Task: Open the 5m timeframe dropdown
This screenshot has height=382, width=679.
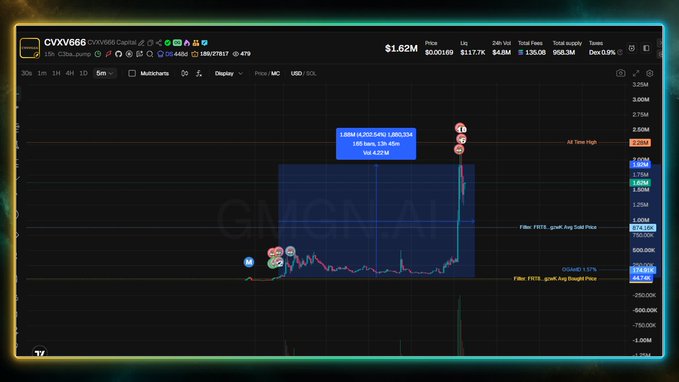Action: pyautogui.click(x=104, y=73)
